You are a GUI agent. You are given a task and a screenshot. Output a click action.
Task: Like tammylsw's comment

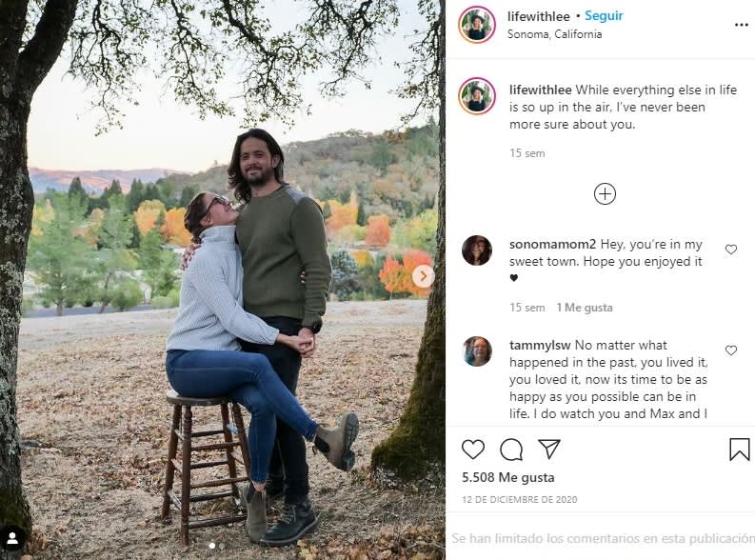click(x=731, y=350)
